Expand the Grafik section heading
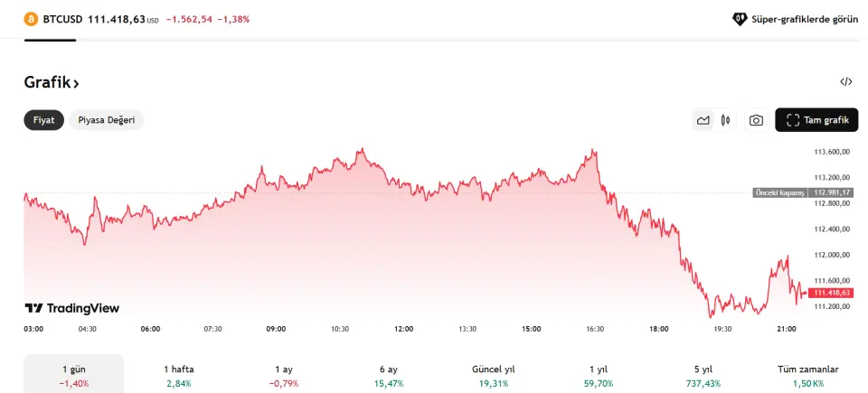 click(52, 83)
